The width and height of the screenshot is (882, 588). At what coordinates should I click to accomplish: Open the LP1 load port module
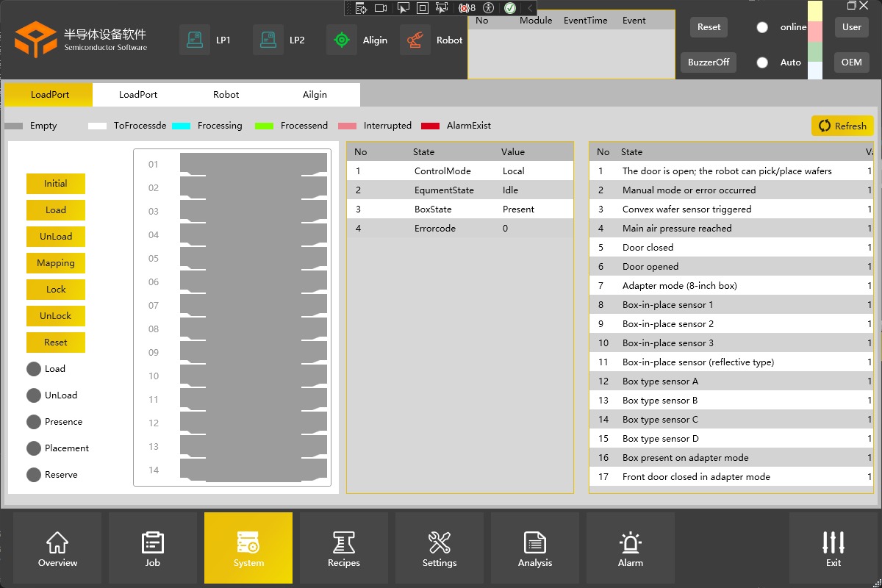[x=195, y=40]
